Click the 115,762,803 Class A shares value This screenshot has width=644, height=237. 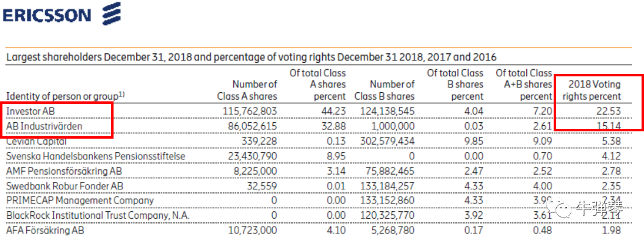pos(247,111)
